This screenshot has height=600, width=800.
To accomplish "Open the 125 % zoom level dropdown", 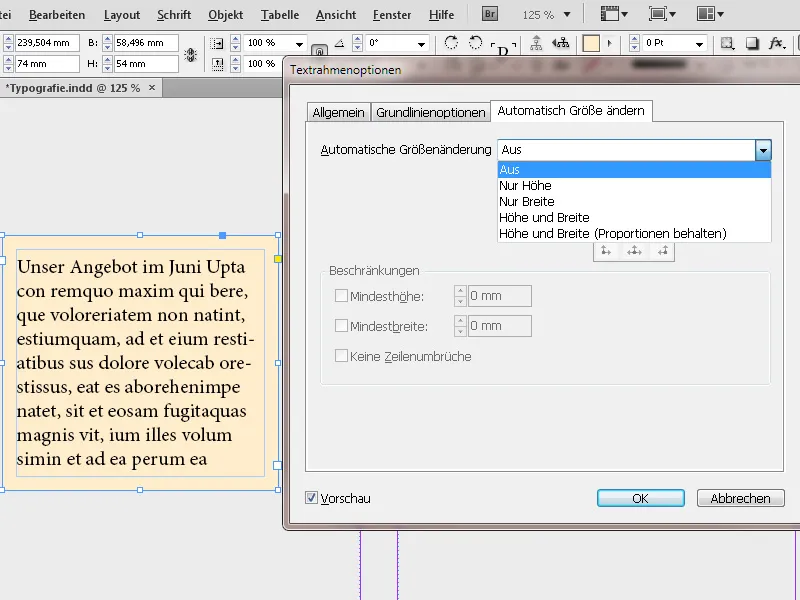I will [567, 15].
